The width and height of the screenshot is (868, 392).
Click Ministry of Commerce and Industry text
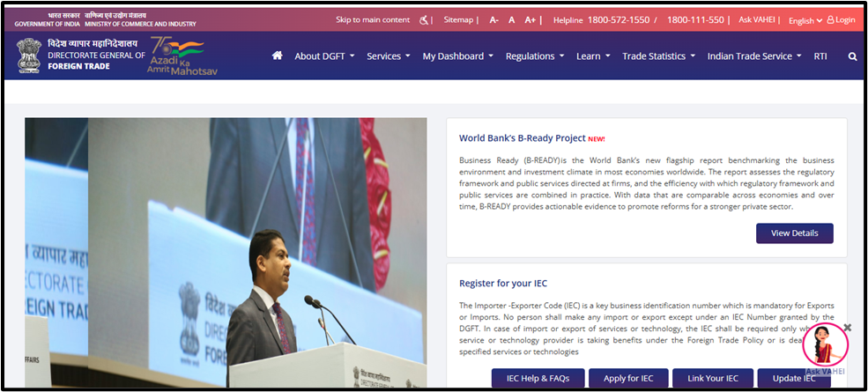tap(141, 24)
